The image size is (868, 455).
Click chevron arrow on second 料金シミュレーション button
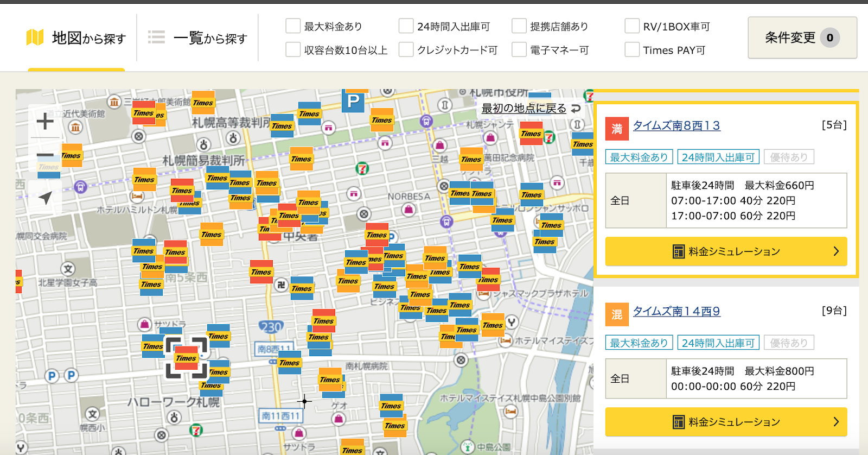coord(836,422)
